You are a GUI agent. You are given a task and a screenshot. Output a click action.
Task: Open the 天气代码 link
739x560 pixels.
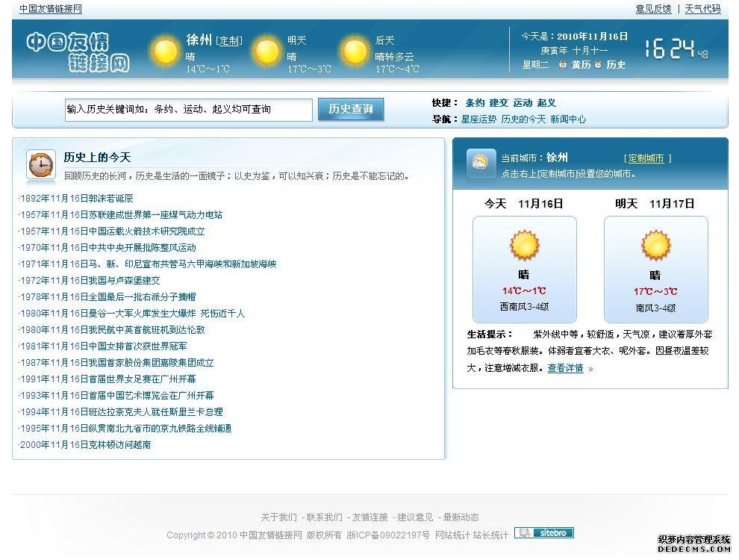(x=702, y=9)
